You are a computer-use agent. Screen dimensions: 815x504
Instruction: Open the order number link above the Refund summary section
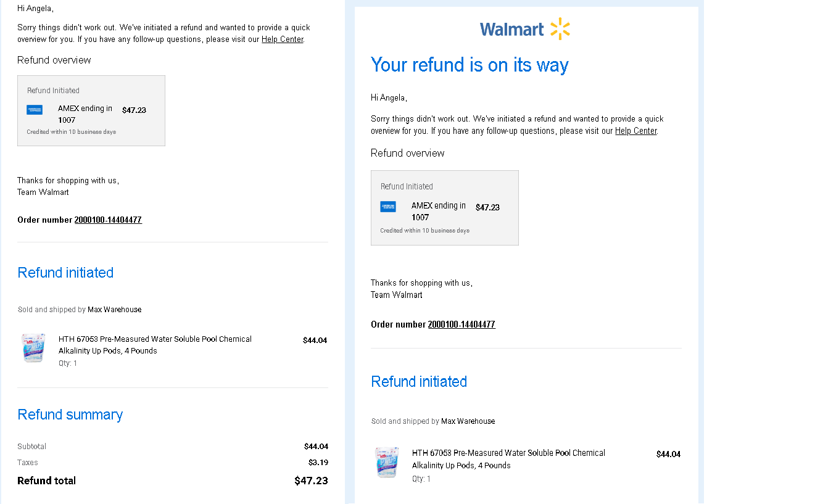108,220
